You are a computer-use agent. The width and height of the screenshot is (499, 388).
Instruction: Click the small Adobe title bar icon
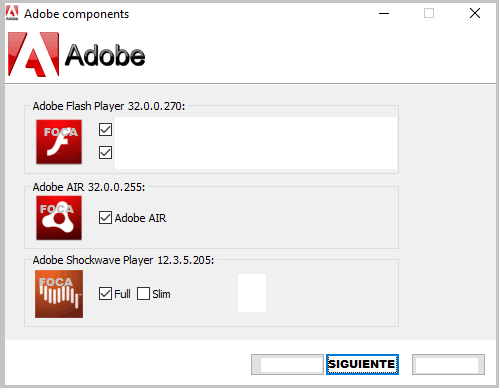point(12,13)
